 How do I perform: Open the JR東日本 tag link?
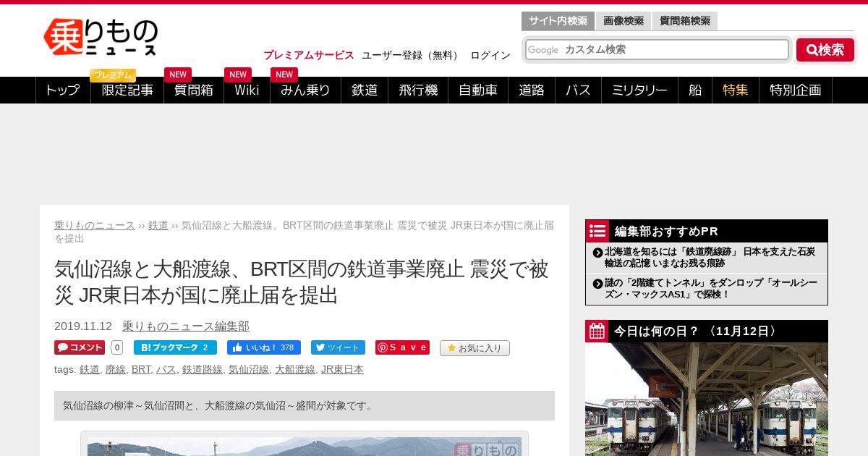(342, 369)
